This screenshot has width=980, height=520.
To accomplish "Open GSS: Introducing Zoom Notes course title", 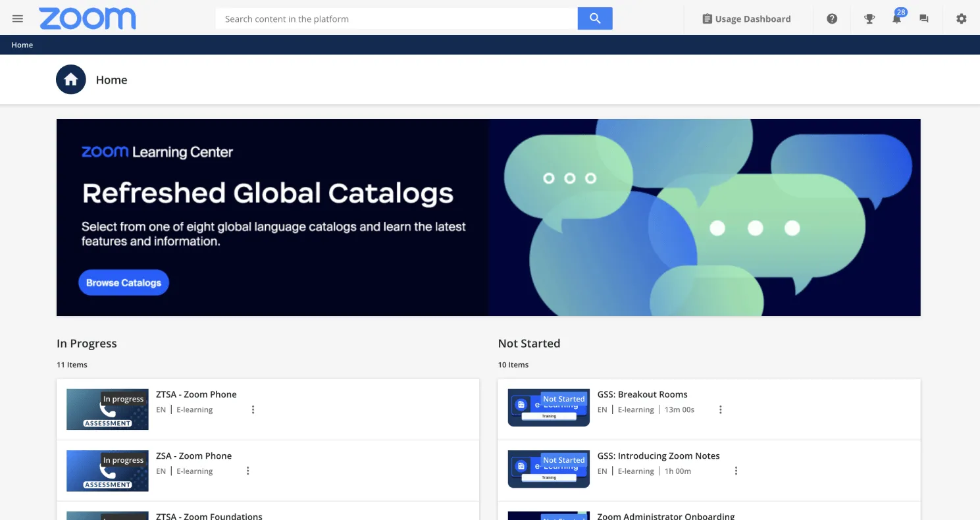I will [x=658, y=455].
